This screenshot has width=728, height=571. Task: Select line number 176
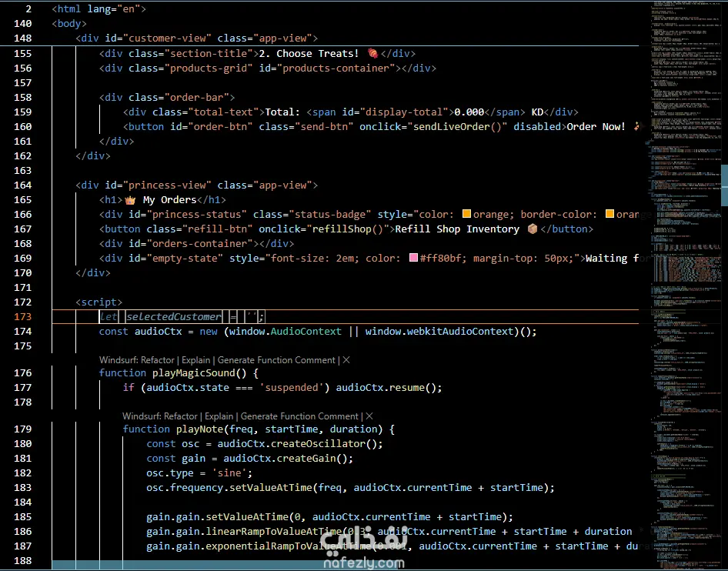[x=23, y=372]
